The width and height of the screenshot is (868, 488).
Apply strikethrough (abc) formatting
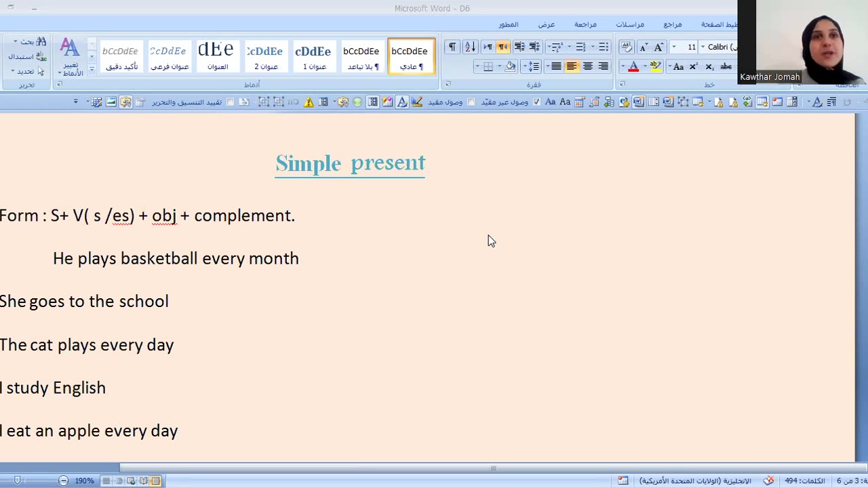726,66
